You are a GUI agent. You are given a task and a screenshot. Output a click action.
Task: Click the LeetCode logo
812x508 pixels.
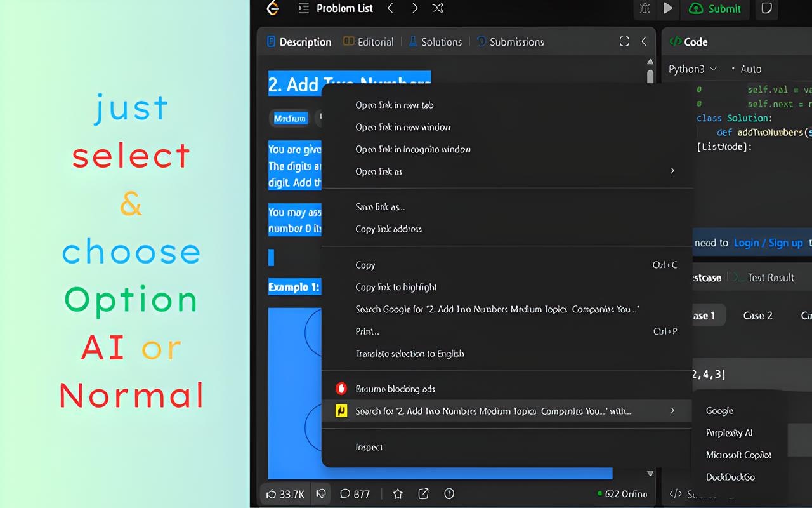point(272,8)
